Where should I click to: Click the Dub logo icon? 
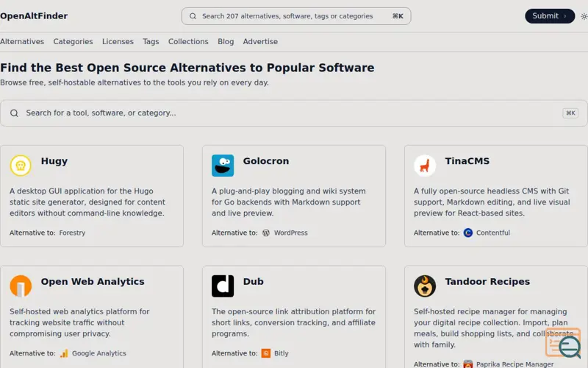click(x=223, y=286)
